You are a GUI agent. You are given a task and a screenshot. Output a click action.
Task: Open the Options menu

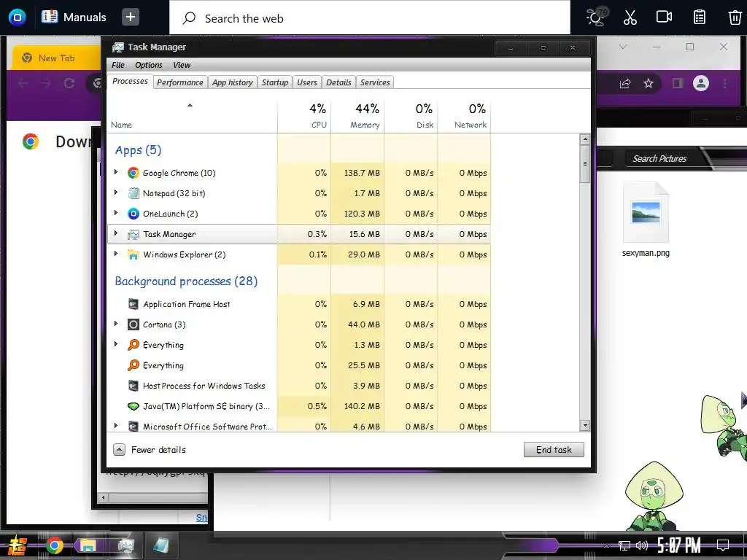point(149,65)
